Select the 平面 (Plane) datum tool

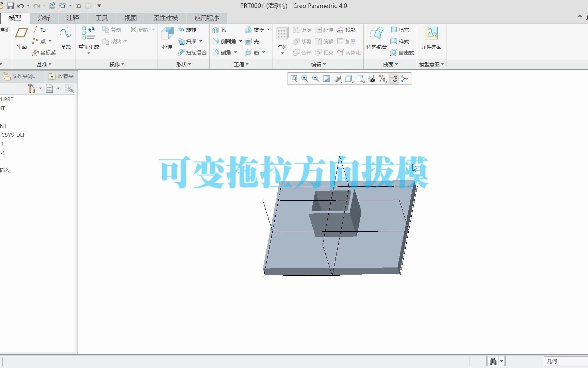tap(21, 38)
